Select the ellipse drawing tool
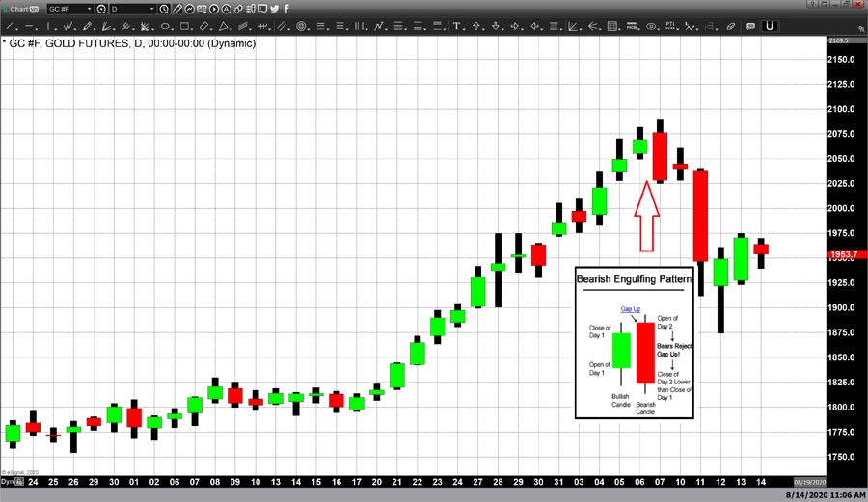Screen dimensions: 868x502 point(166,26)
